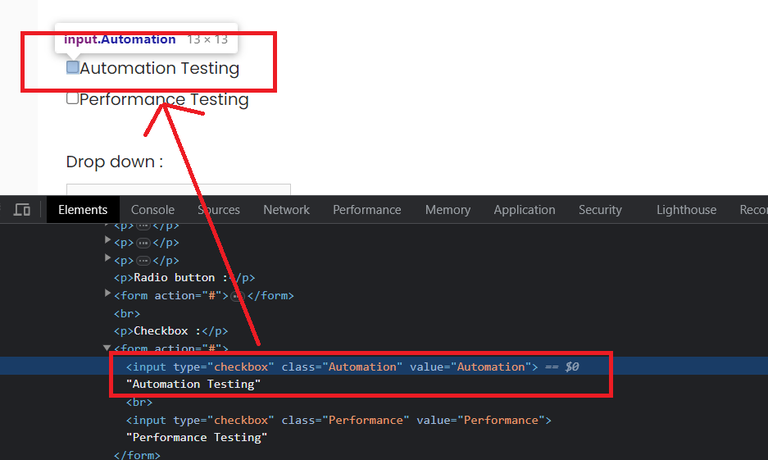This screenshot has height=460, width=768.
Task: Check the Automation Testing checkbox on the page
Action: 72,67
